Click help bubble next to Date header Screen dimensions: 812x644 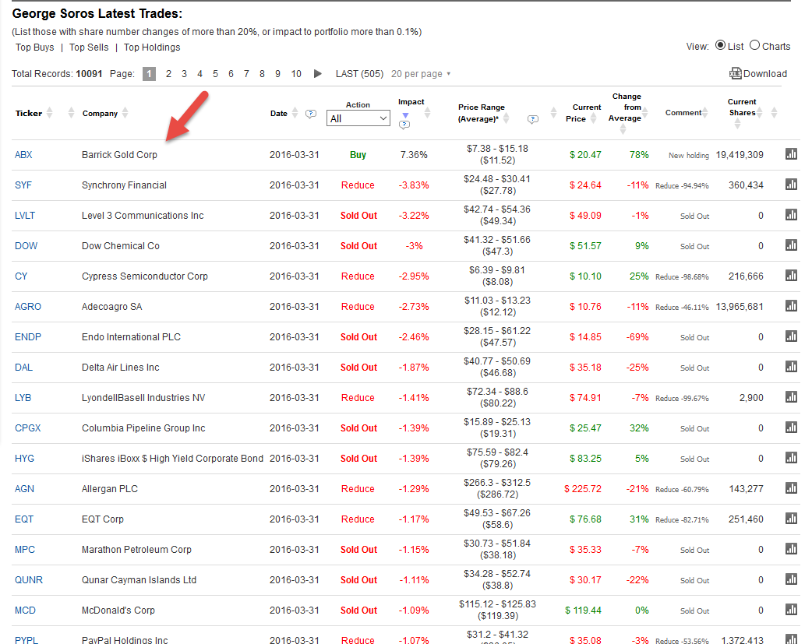click(x=311, y=114)
